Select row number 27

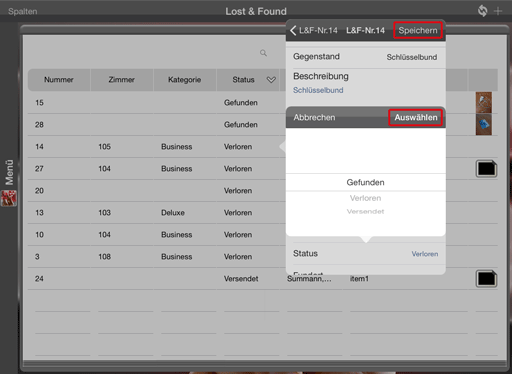point(39,169)
